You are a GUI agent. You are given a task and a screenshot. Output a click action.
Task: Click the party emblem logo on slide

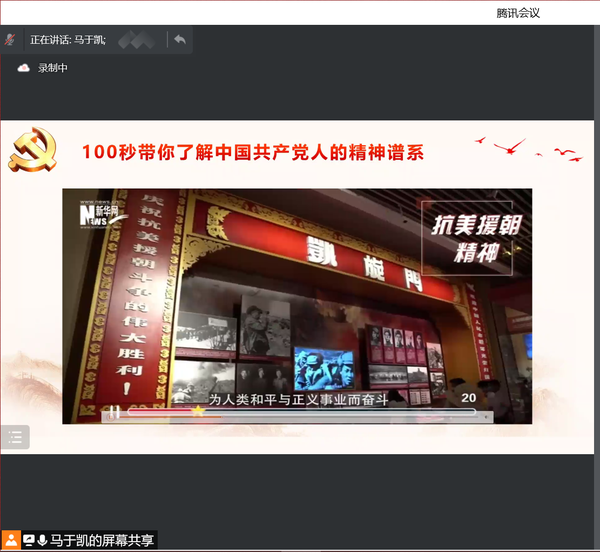tap(33, 153)
